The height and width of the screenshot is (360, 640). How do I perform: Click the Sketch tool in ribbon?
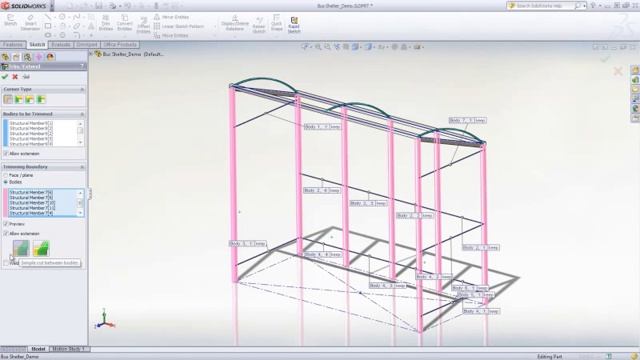point(11,20)
